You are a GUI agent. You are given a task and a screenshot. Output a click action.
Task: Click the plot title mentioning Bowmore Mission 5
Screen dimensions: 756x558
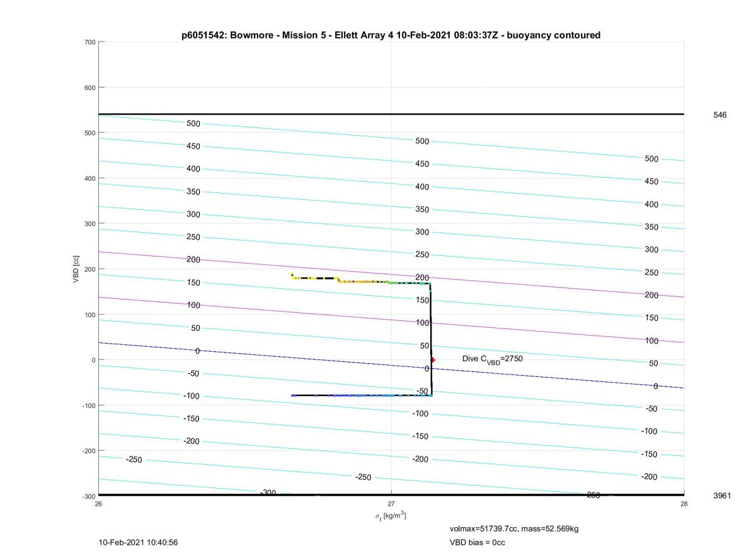(x=391, y=35)
